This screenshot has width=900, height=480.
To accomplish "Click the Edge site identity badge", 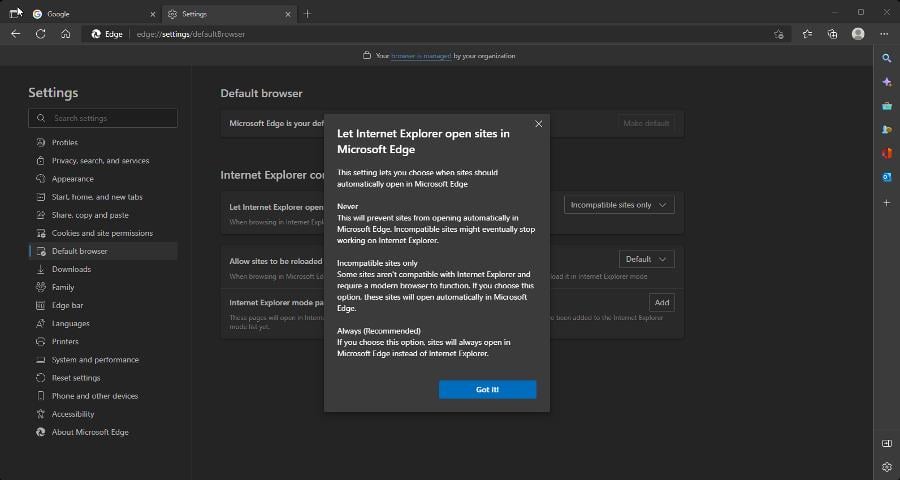I will pos(107,34).
